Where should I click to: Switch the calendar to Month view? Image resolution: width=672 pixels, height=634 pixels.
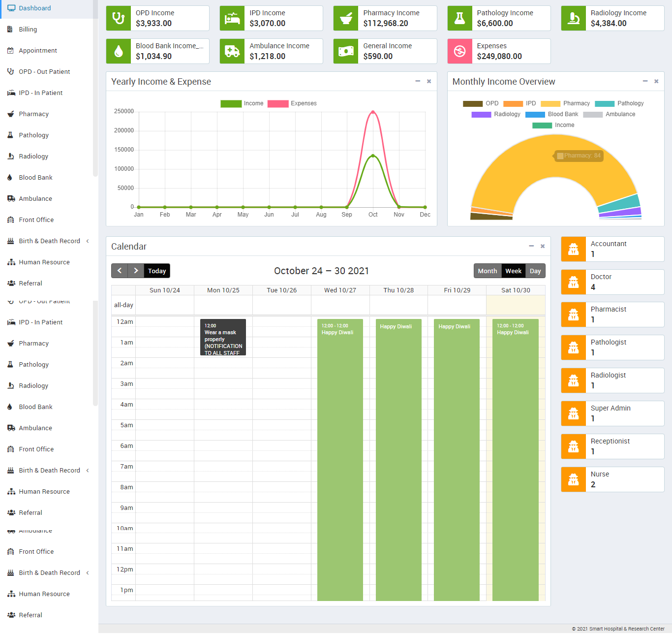click(x=487, y=271)
